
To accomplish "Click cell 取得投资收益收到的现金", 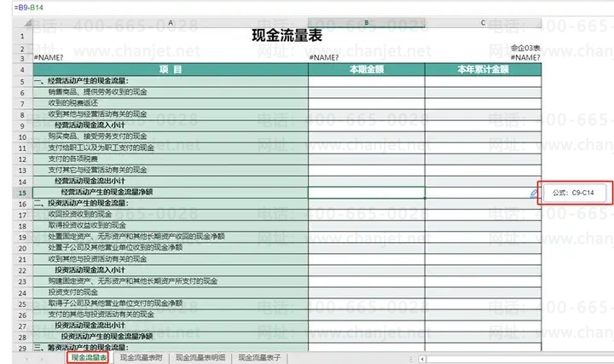I will coord(171,226).
